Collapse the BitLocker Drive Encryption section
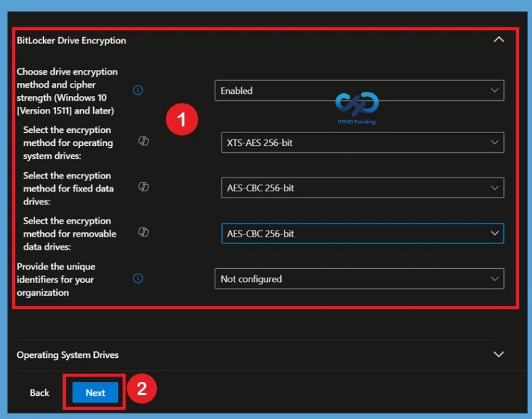 click(x=498, y=40)
